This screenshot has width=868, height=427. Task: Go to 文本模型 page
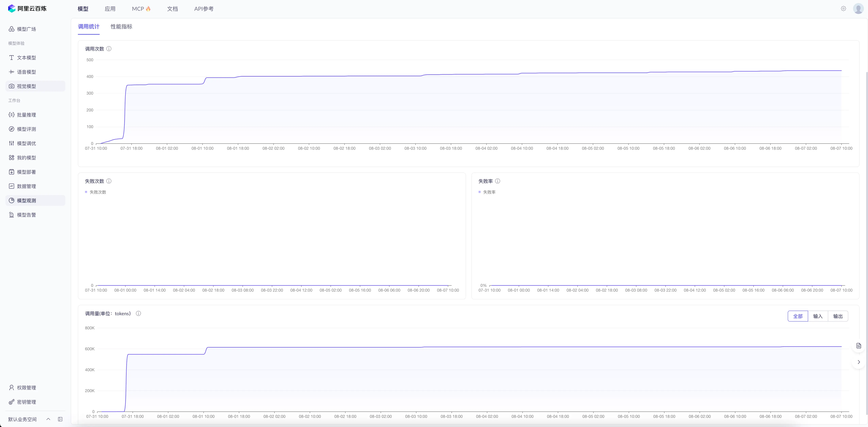pyautogui.click(x=35, y=58)
